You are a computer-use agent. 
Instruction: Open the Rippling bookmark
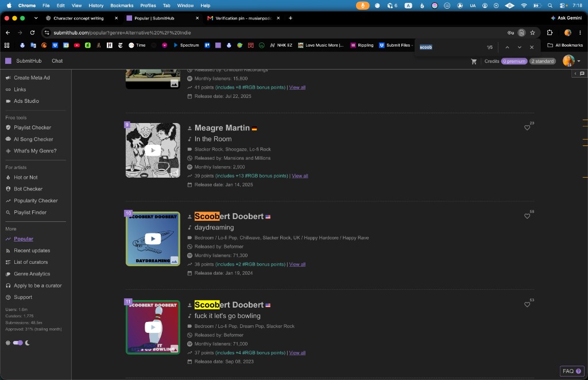click(x=362, y=45)
